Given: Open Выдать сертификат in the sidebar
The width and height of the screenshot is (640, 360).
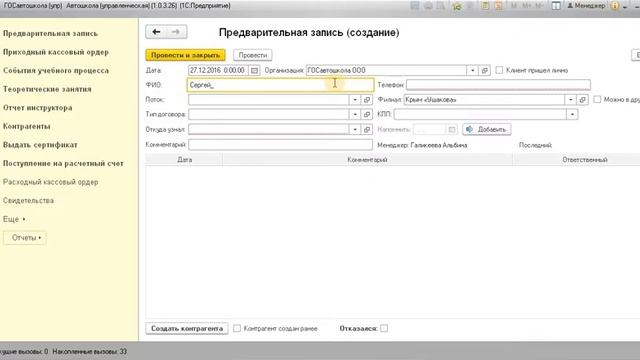Looking at the screenshot, I should click(40, 145).
